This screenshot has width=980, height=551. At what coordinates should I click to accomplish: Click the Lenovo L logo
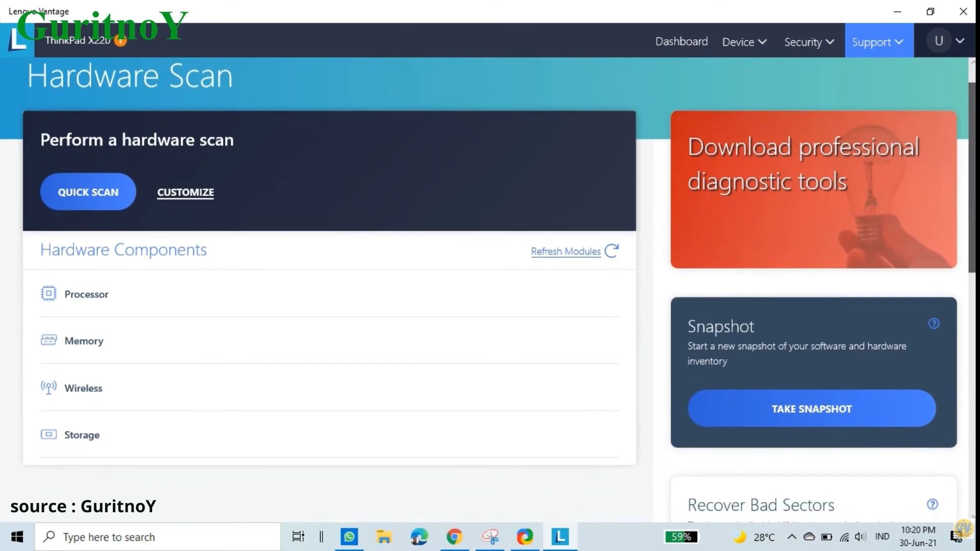[18, 40]
